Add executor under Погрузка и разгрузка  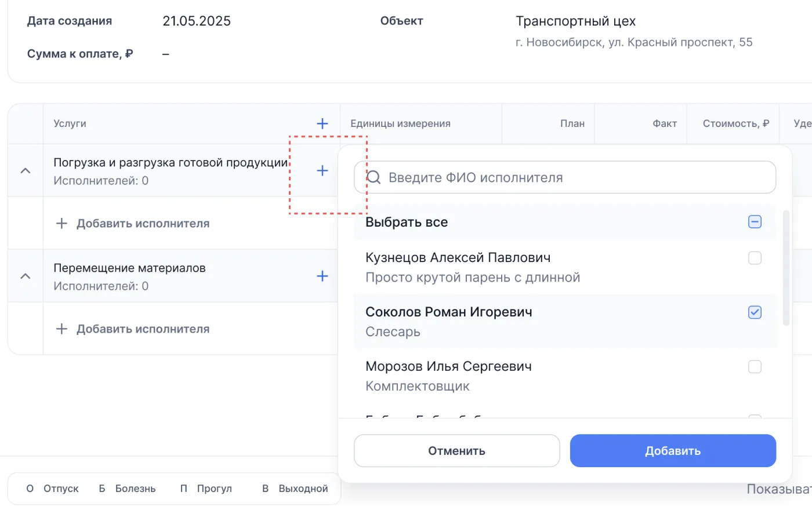click(132, 224)
